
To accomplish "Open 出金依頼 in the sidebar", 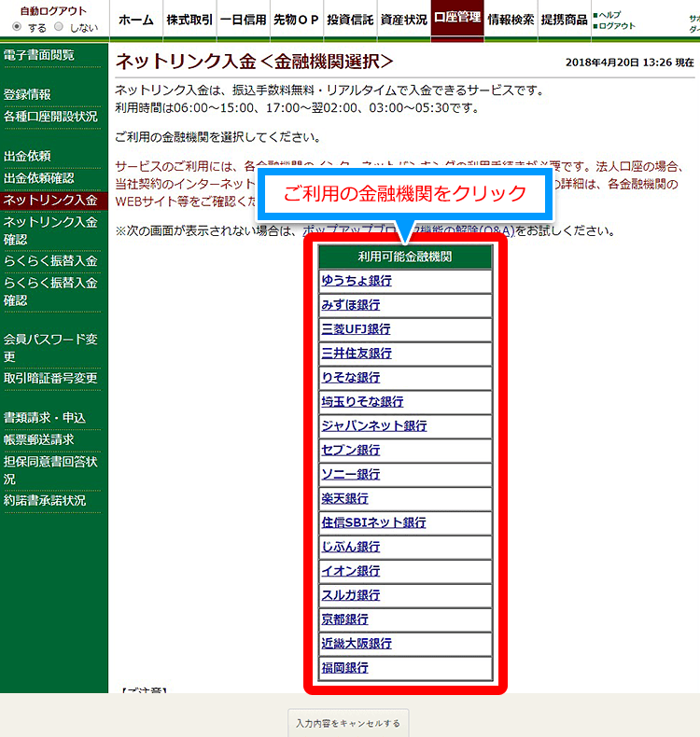I will point(27,156).
